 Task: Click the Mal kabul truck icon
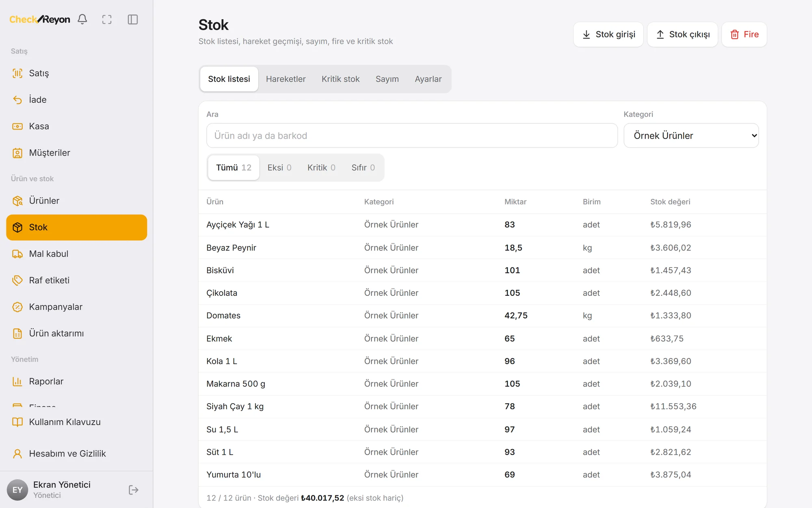click(17, 254)
